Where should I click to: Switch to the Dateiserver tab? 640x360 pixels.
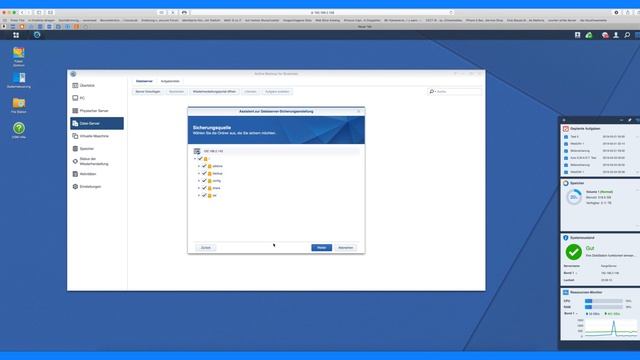tap(144, 81)
